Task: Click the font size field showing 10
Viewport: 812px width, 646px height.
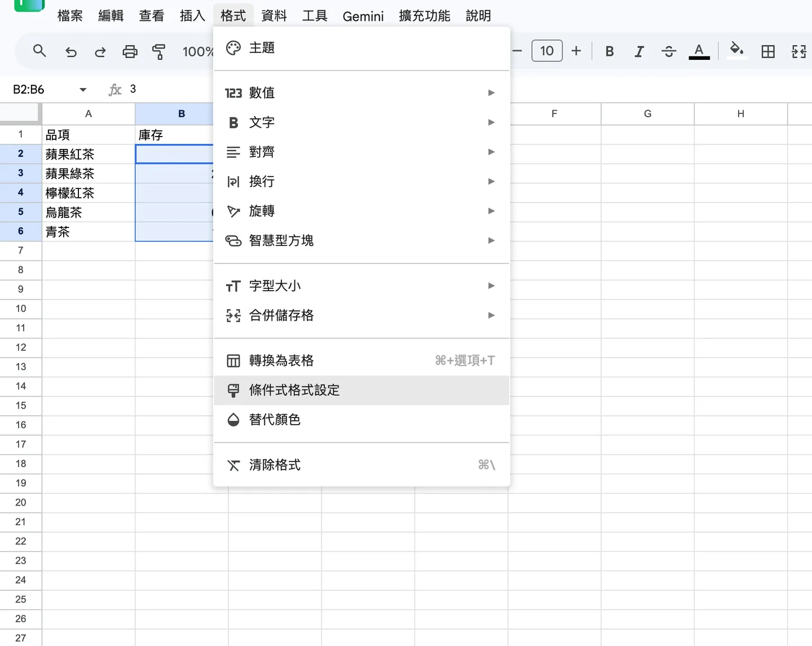Action: (x=547, y=51)
